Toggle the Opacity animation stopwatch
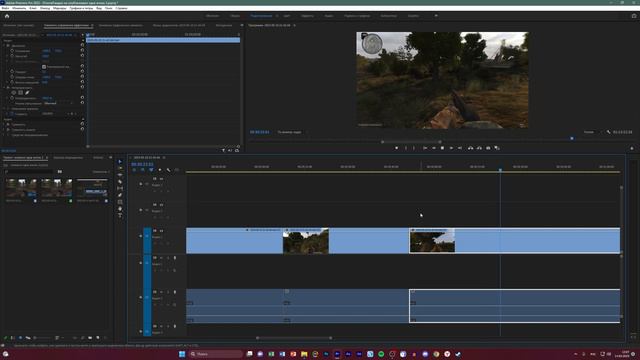Viewport: 640px width, 360px height. point(12,98)
